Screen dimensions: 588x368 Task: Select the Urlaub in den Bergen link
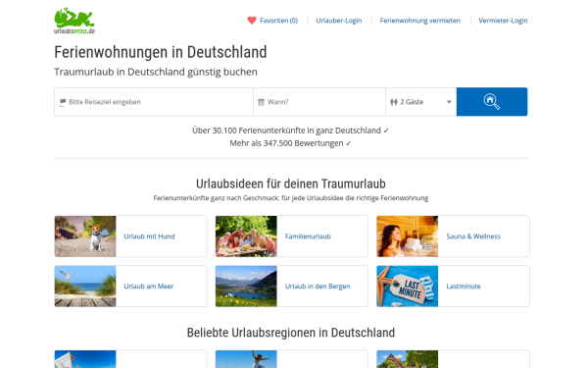pos(318,287)
